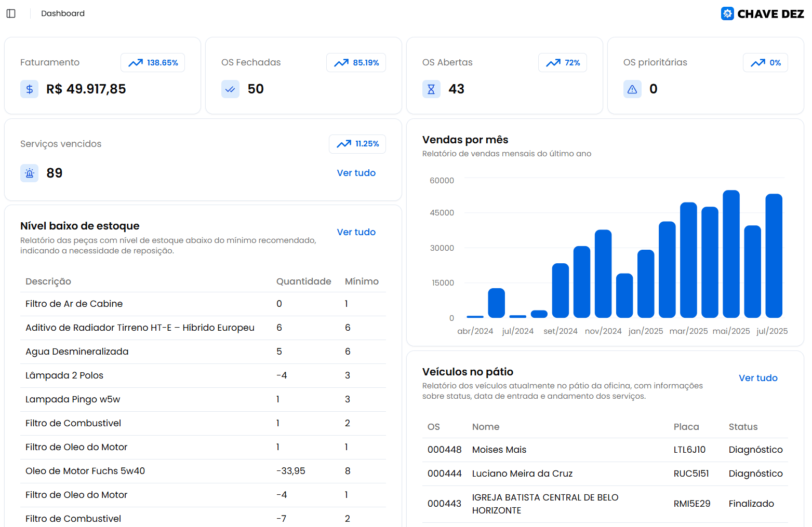This screenshot has height=527, width=812.
Task: Click the Faturamento 138.65% trend badge
Action: (153, 63)
